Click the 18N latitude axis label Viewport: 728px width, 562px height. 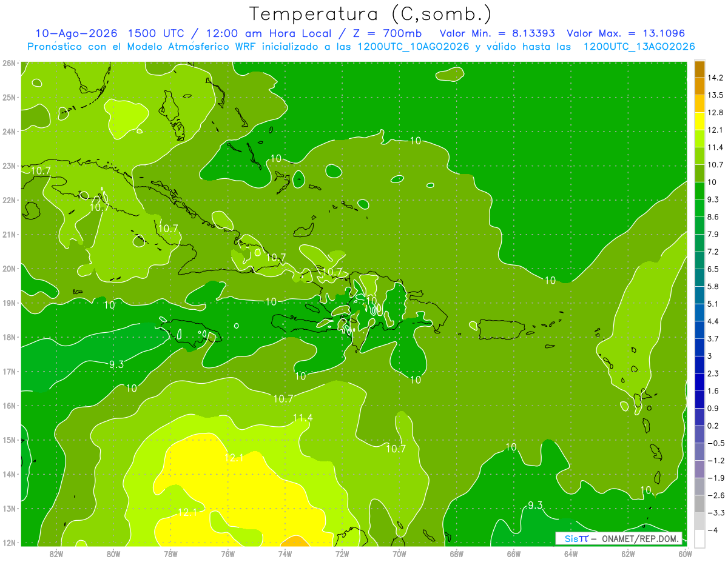click(8, 337)
